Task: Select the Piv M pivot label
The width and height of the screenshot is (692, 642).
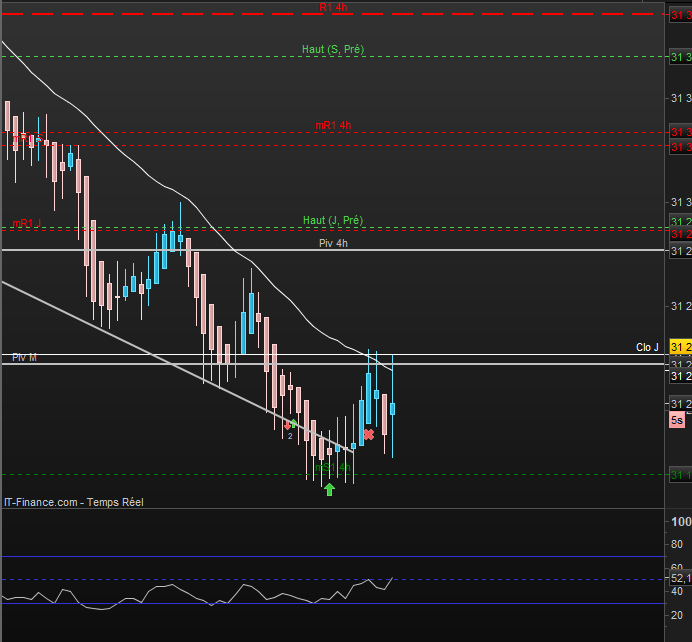Action: (x=24, y=357)
